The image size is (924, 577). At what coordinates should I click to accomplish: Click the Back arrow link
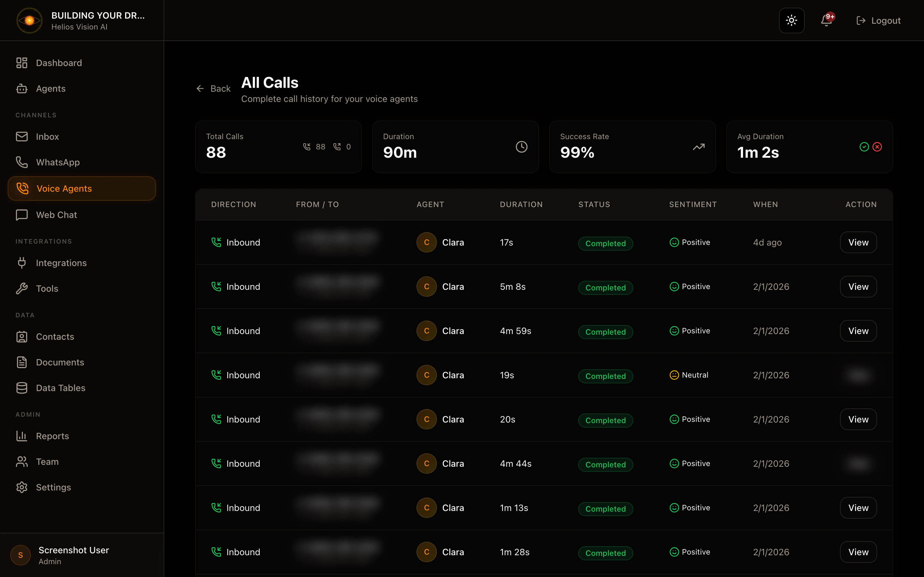point(213,88)
